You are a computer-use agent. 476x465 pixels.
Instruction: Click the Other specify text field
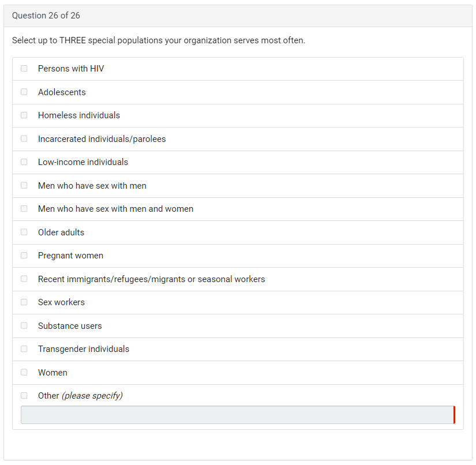[x=237, y=415]
